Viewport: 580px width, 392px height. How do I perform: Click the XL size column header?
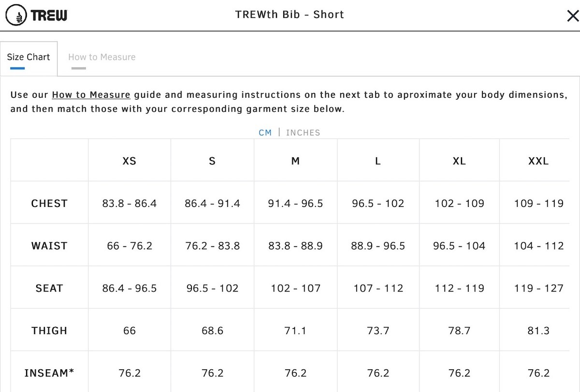[x=459, y=161]
